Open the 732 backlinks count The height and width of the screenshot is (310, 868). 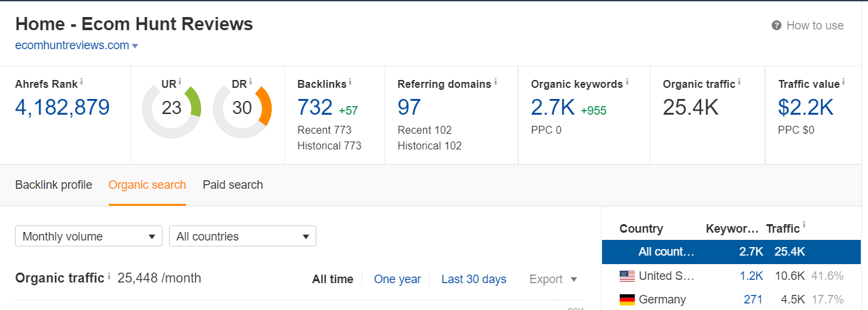point(314,107)
